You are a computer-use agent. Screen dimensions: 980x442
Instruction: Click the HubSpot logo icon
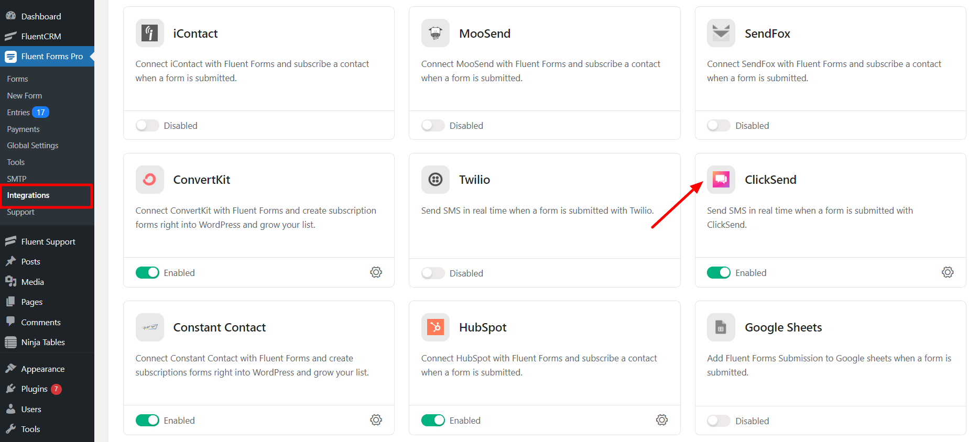[x=435, y=327]
